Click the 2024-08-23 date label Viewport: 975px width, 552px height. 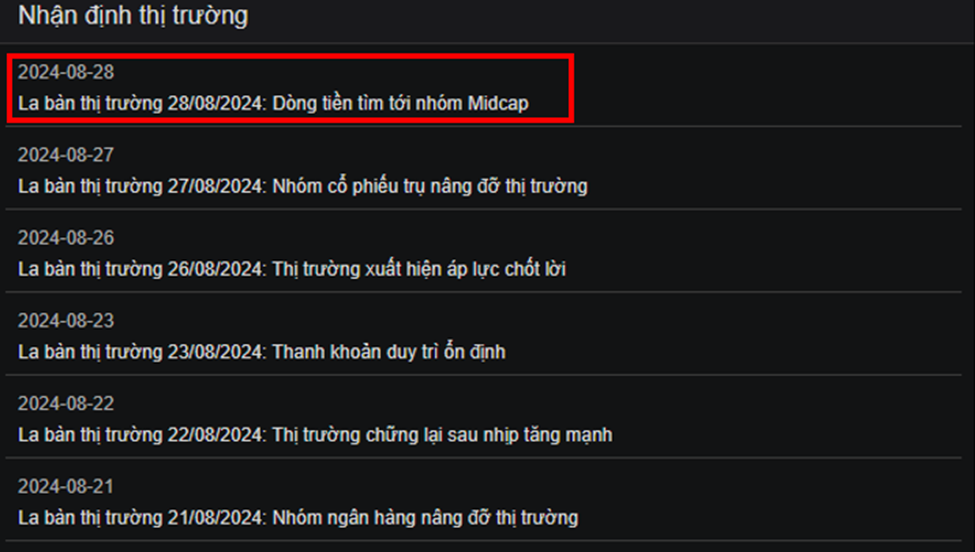[x=66, y=321]
